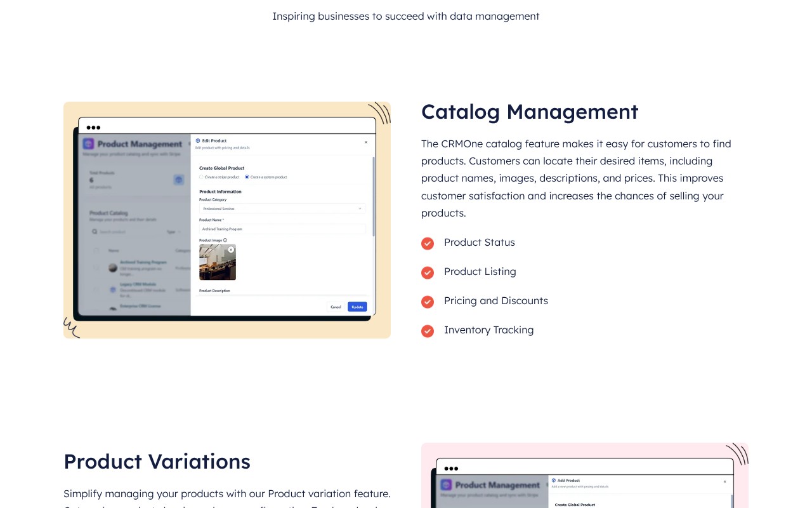The image size is (812, 508).
Task: Select the Create a system product radio
Action: click(x=247, y=177)
